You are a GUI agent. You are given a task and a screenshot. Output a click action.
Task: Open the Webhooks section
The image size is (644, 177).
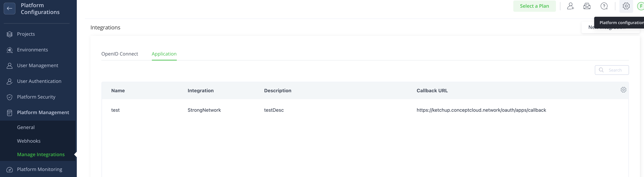pos(29,141)
